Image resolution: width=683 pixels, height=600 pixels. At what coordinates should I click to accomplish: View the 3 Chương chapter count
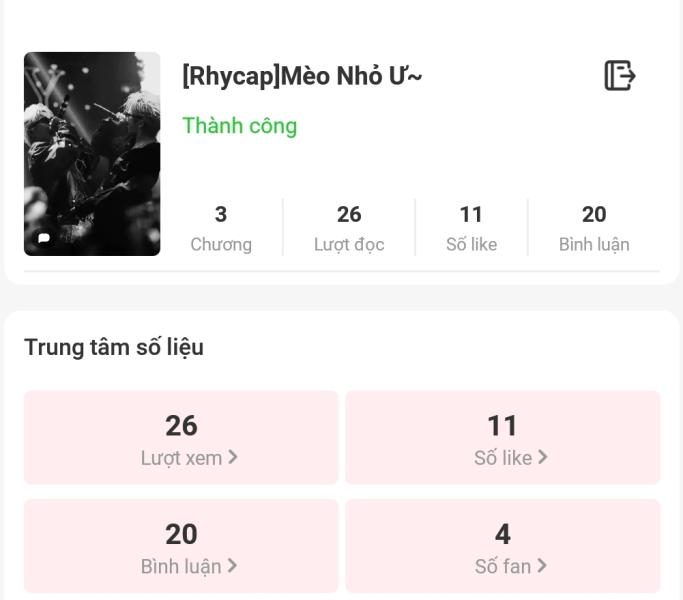point(221,228)
